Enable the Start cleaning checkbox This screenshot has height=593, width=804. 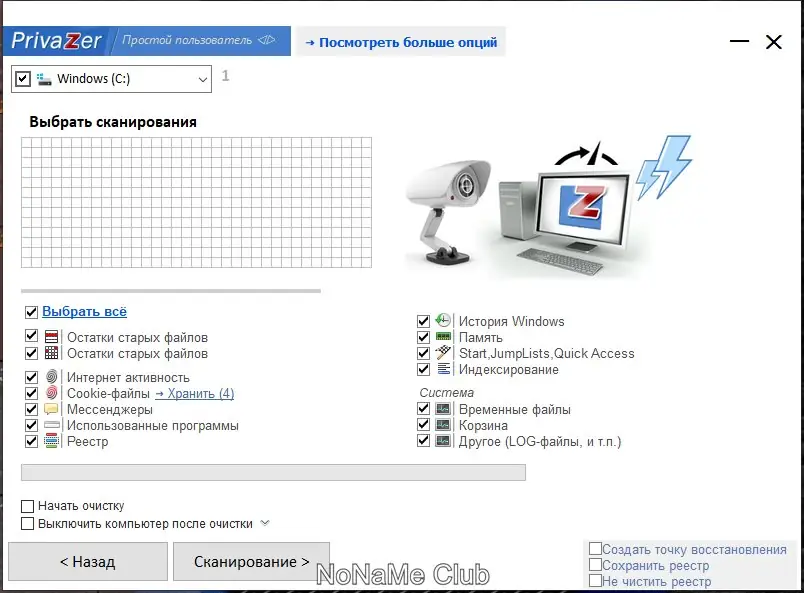point(27,506)
